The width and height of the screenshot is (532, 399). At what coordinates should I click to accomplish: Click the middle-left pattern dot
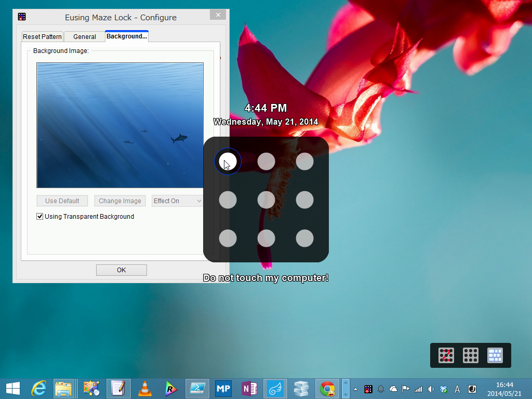point(228,200)
